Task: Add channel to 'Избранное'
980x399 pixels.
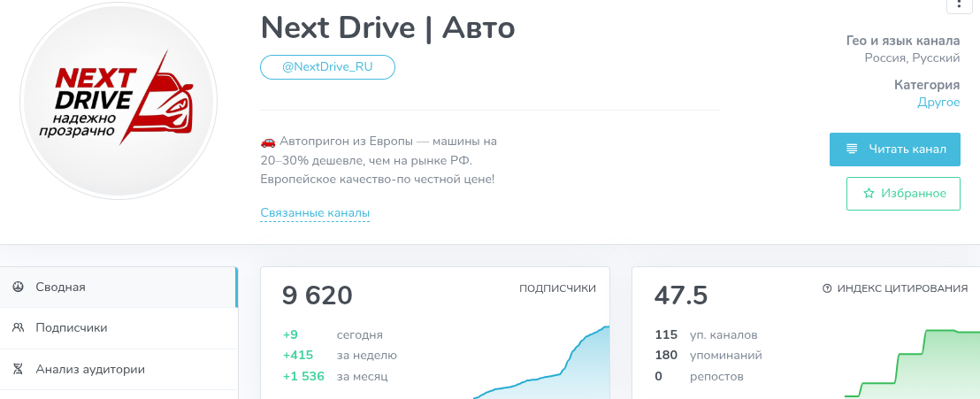Action: pos(903,193)
